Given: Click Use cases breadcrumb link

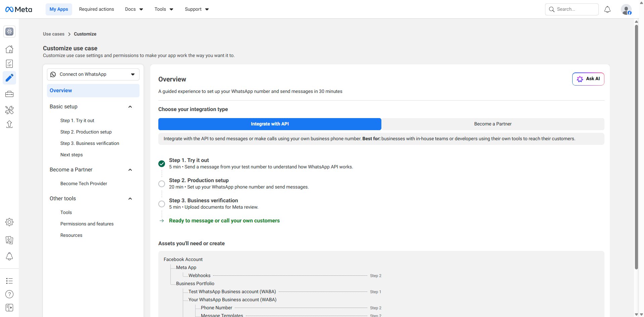Looking at the screenshot, I should pyautogui.click(x=54, y=34).
